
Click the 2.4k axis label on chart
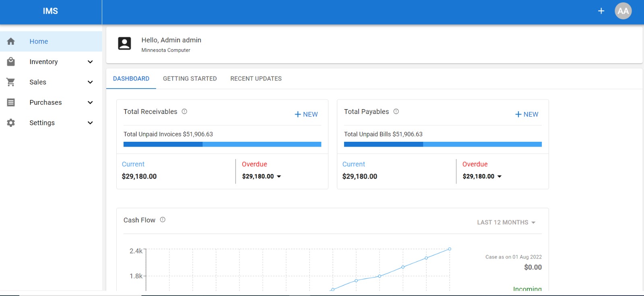pyautogui.click(x=136, y=251)
